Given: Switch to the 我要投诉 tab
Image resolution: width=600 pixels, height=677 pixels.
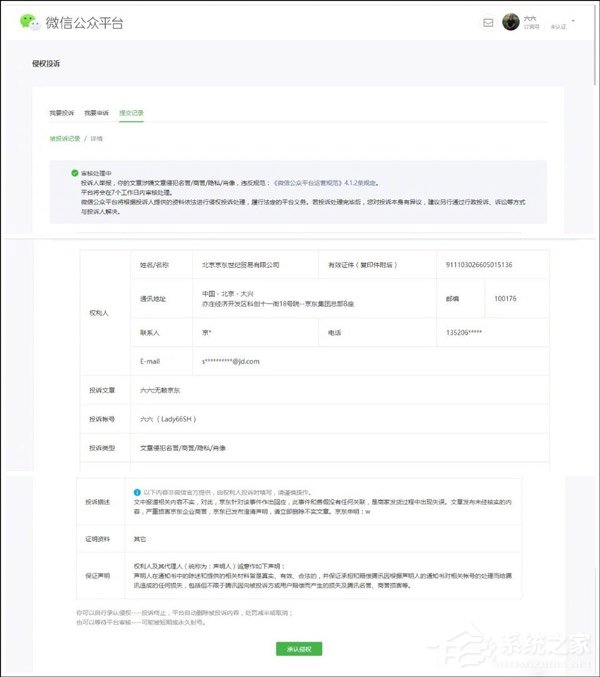Looking at the screenshot, I should pos(61,113).
